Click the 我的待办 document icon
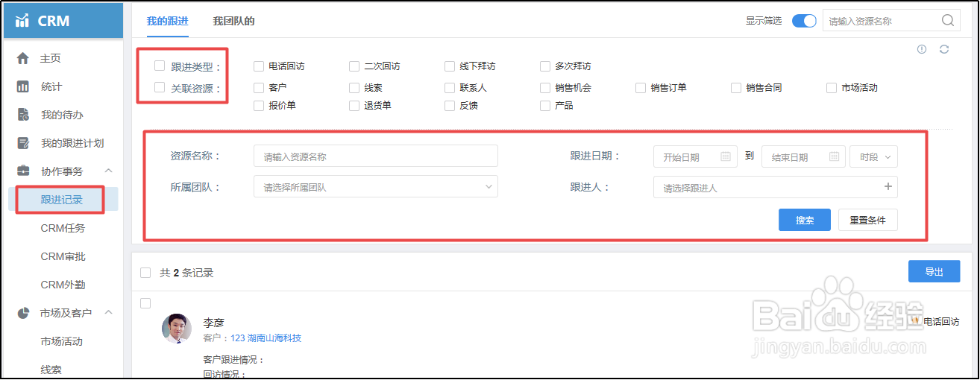The width and height of the screenshot is (980, 380). [x=23, y=115]
